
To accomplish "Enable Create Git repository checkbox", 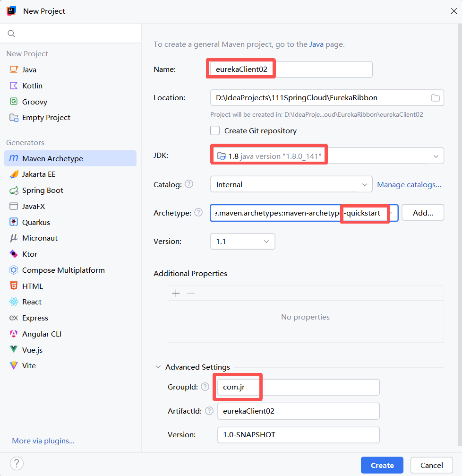I will click(x=215, y=130).
